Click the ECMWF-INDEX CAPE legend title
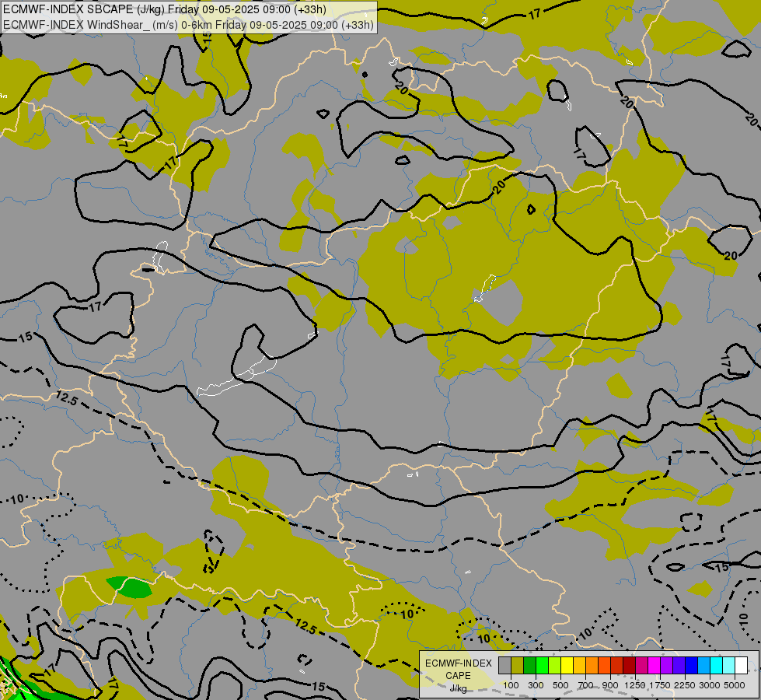This screenshot has height=700, width=761. click(x=458, y=670)
